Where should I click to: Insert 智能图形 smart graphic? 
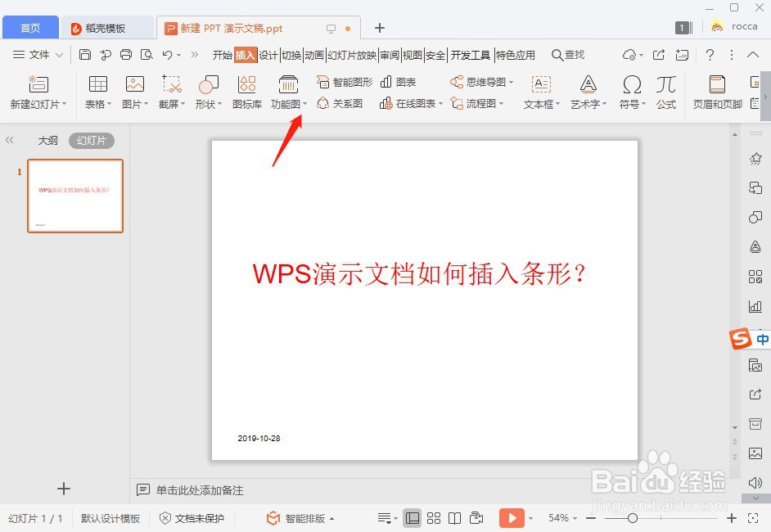pyautogui.click(x=345, y=82)
